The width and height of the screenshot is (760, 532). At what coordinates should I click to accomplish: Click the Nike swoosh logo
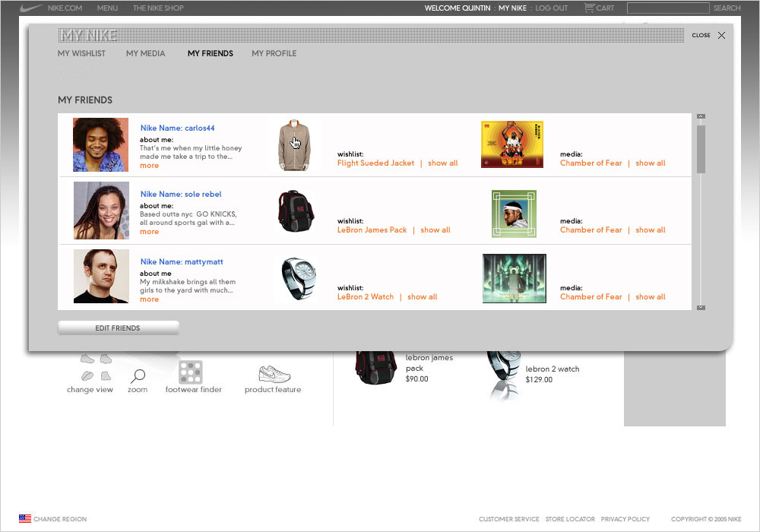30,8
